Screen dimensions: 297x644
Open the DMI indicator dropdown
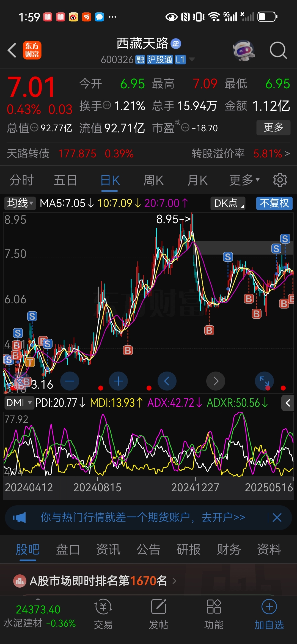pos(19,403)
